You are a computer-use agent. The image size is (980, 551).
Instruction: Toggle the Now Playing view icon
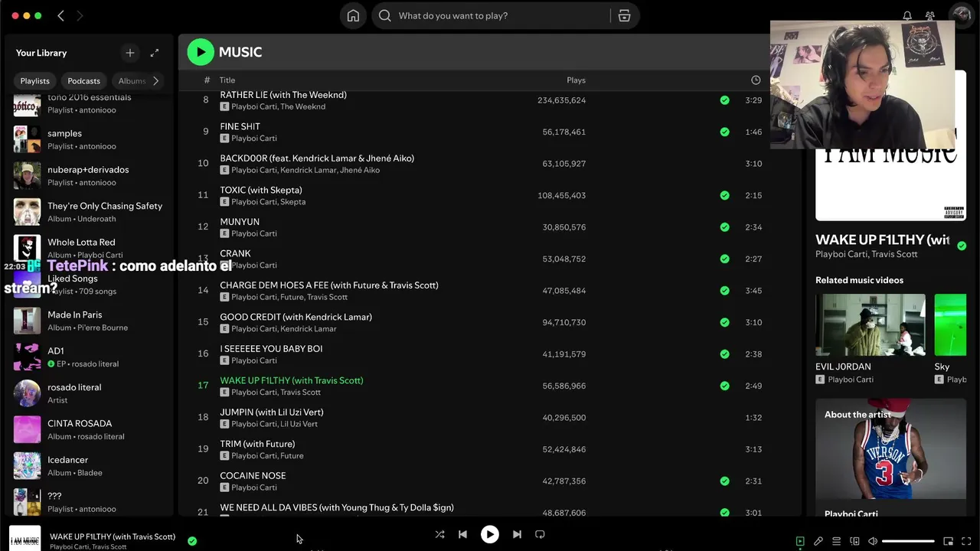(x=800, y=541)
